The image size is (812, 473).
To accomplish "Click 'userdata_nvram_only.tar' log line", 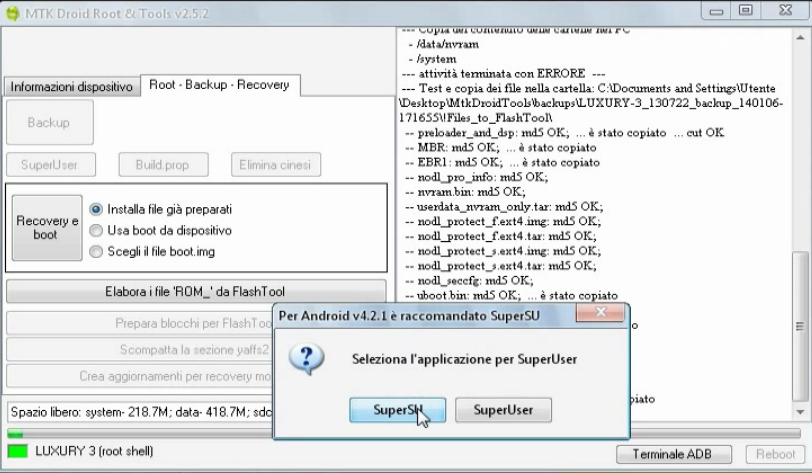I will 504,207.
